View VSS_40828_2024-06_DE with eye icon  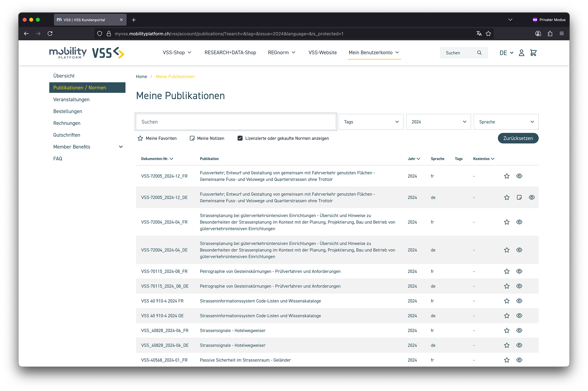(x=519, y=345)
